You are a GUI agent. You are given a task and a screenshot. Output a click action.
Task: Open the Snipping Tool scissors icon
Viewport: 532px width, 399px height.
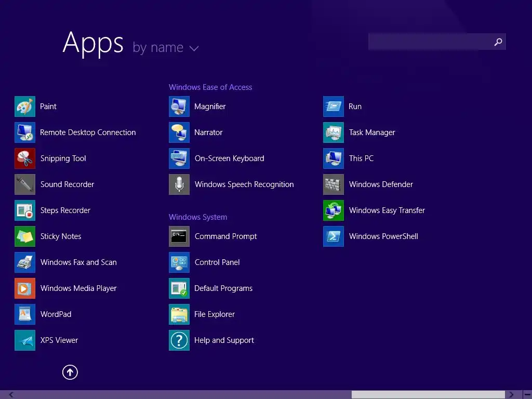pos(25,158)
